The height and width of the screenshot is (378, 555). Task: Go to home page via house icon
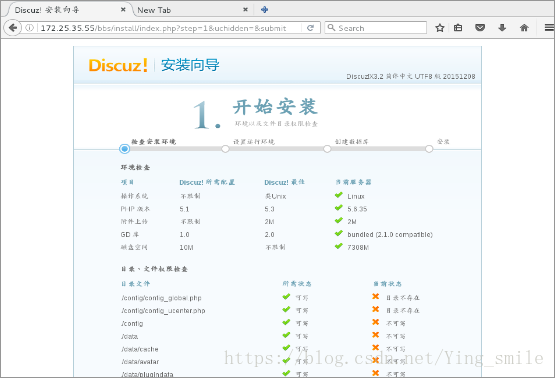click(x=524, y=28)
